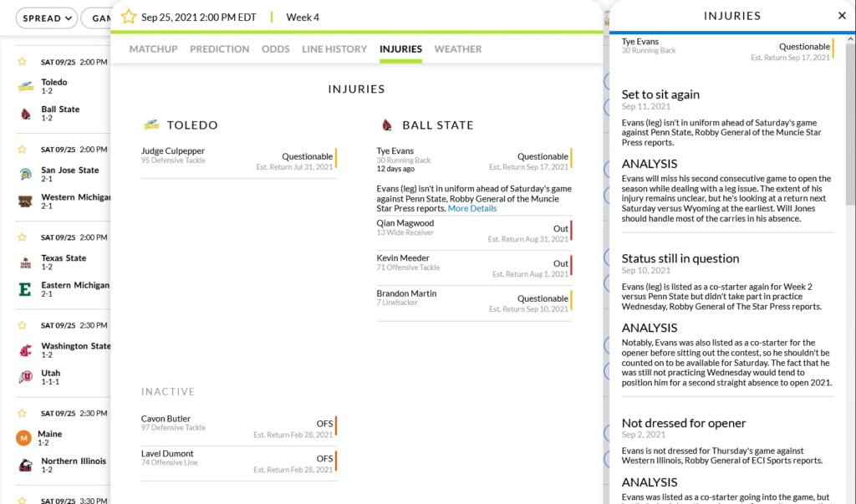
Task: Open More Details link for Tye Evans
Action: pos(472,209)
